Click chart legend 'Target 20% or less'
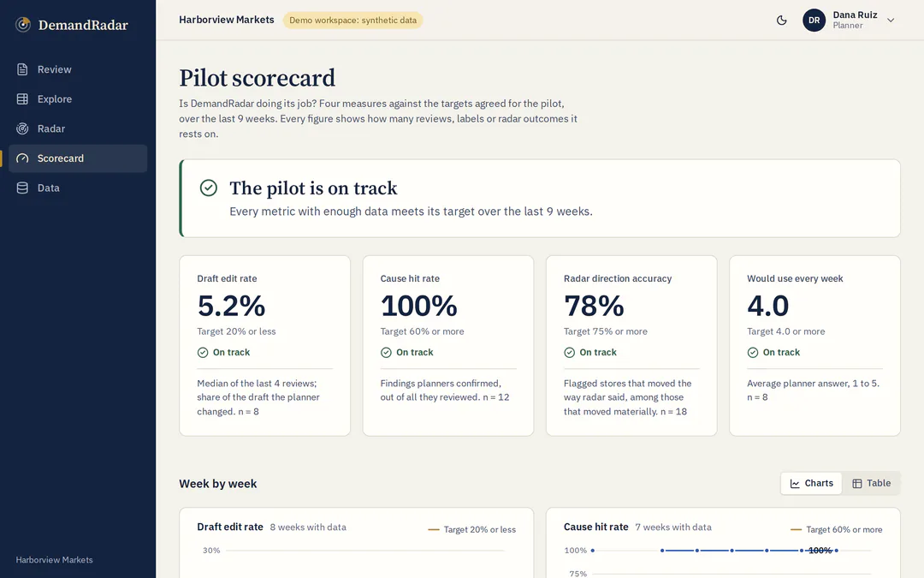The width and height of the screenshot is (924, 578). pyautogui.click(x=471, y=530)
